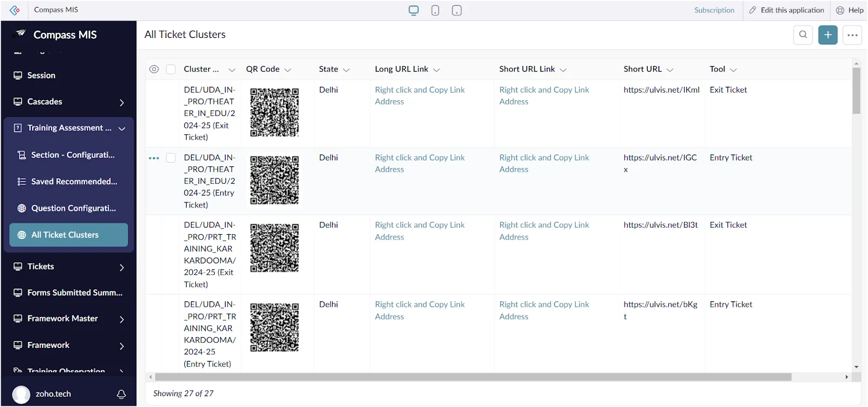Click the search magnifier icon
Image resolution: width=868 pixels, height=407 pixels.
(803, 35)
